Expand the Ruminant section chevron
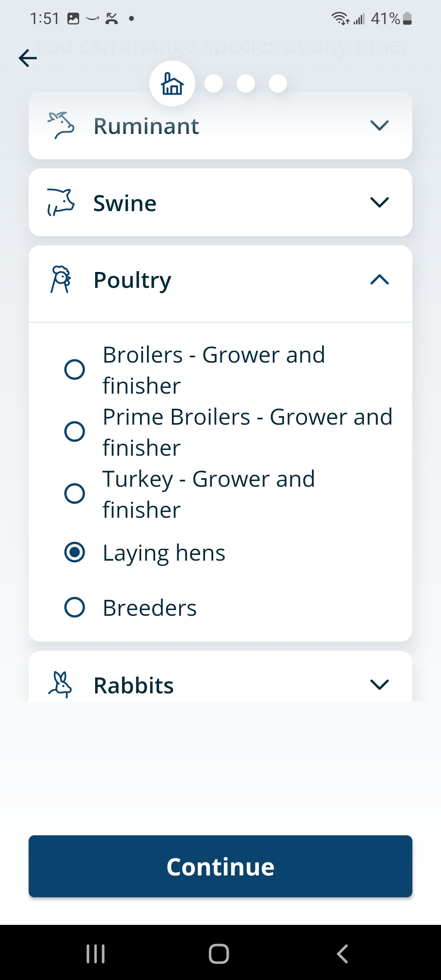 click(x=379, y=125)
